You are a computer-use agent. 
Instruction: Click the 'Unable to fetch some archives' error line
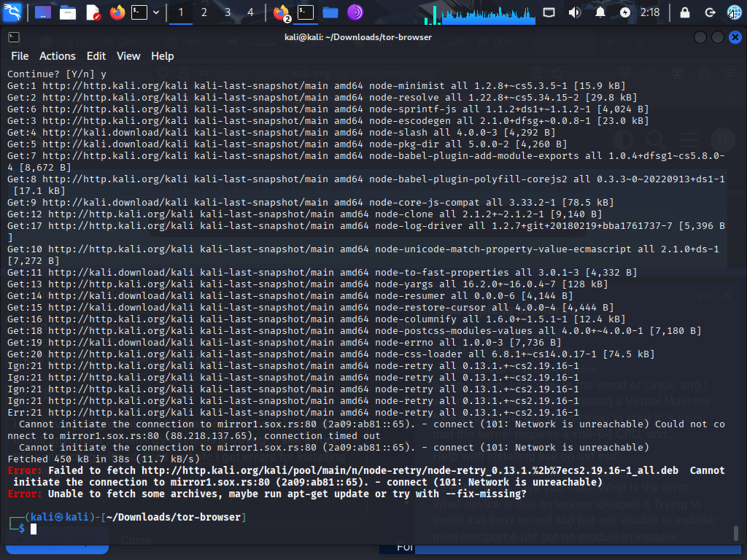click(x=267, y=494)
